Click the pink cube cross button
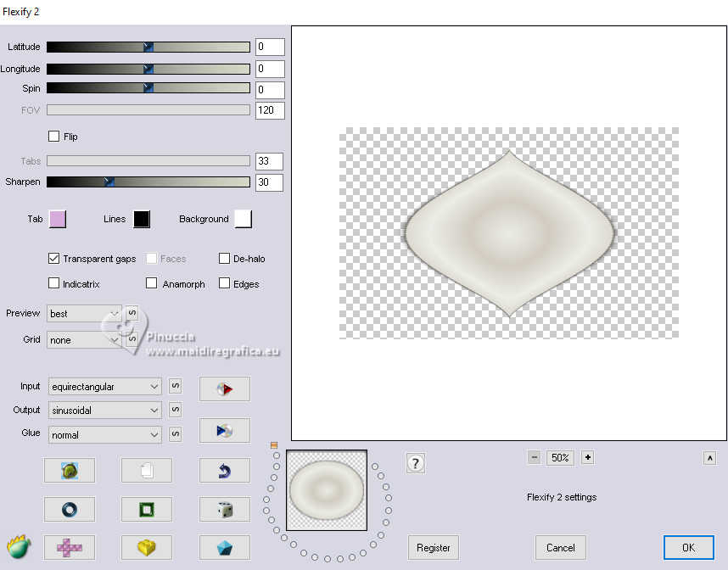The width and height of the screenshot is (728, 570). [70, 548]
